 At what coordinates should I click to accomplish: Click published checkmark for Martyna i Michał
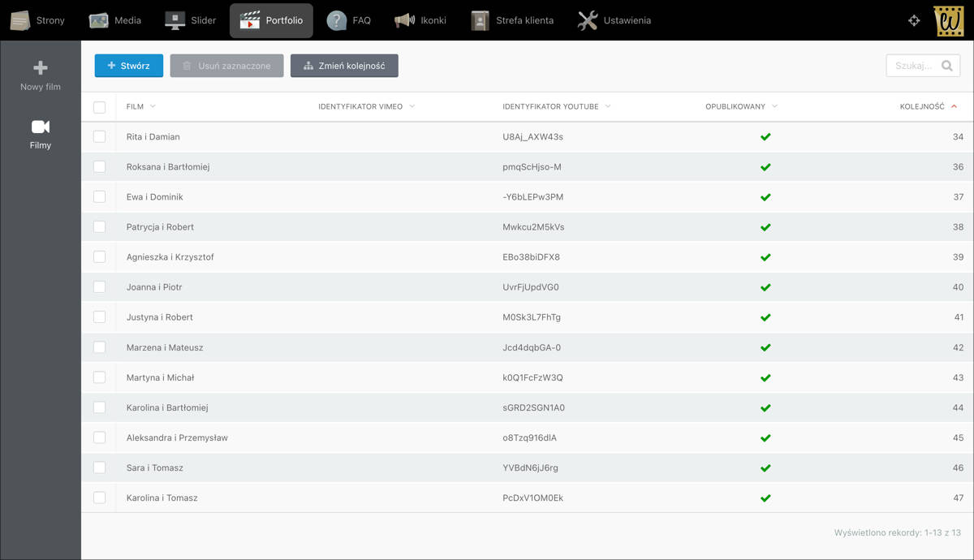[765, 377]
